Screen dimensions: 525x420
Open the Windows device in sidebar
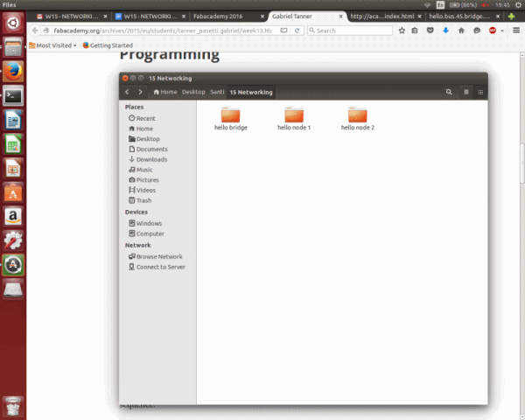(145, 223)
